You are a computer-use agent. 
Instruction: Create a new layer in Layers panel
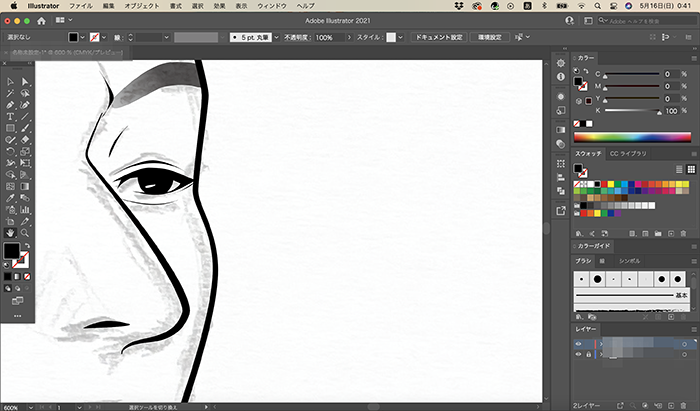coord(671,406)
